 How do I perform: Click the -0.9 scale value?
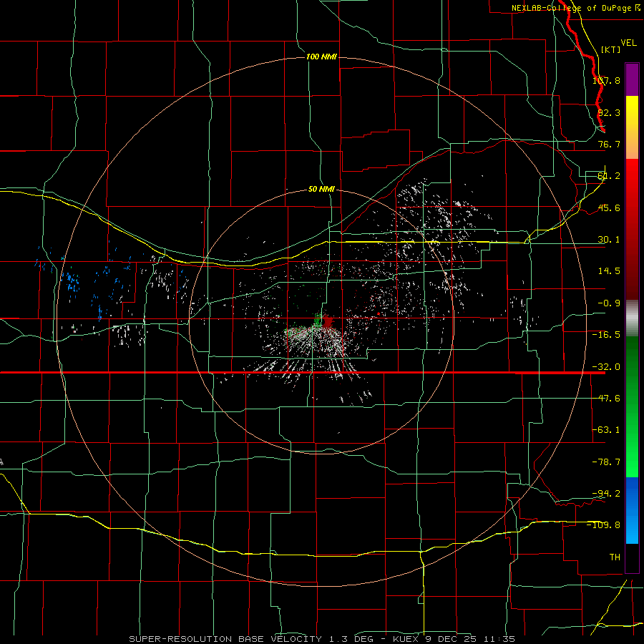tap(609, 303)
